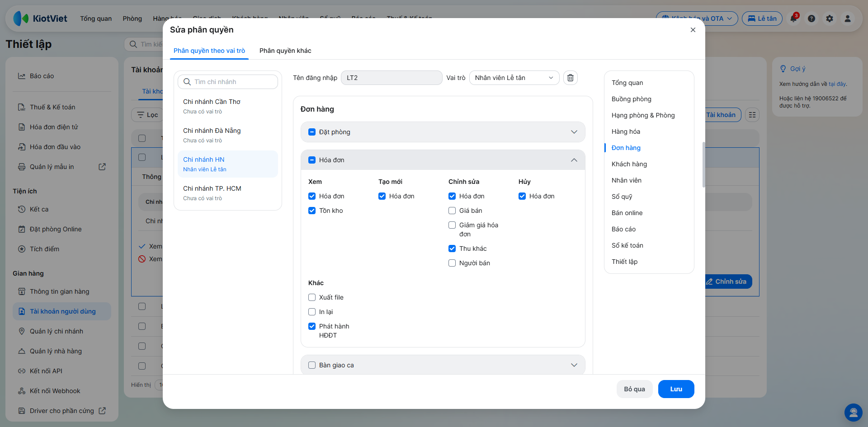Open Quản lý mẫu in external link icon
Viewport: 868px width, 427px height.
pos(102,167)
